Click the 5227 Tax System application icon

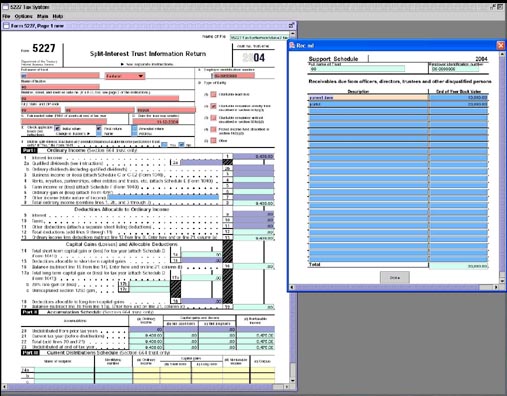5,7
